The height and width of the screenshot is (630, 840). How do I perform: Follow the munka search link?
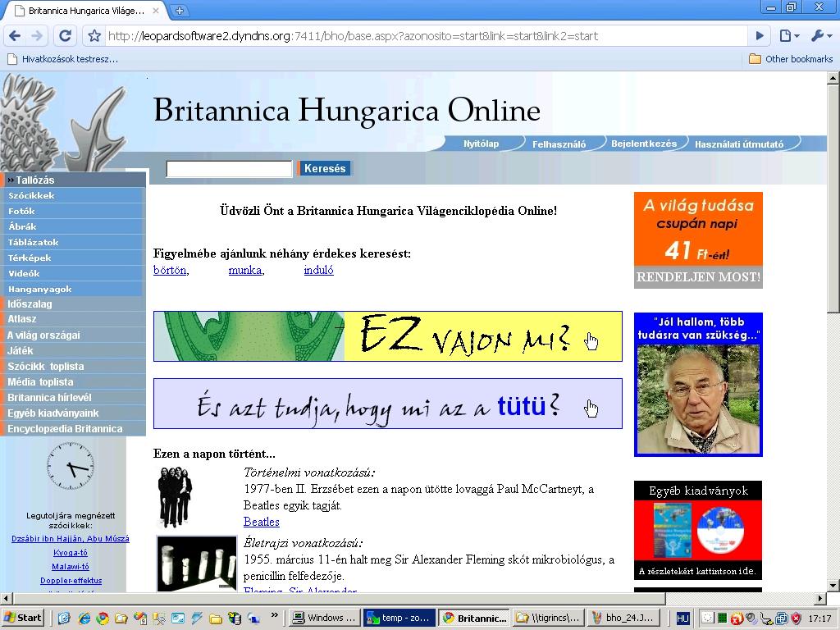coord(244,270)
